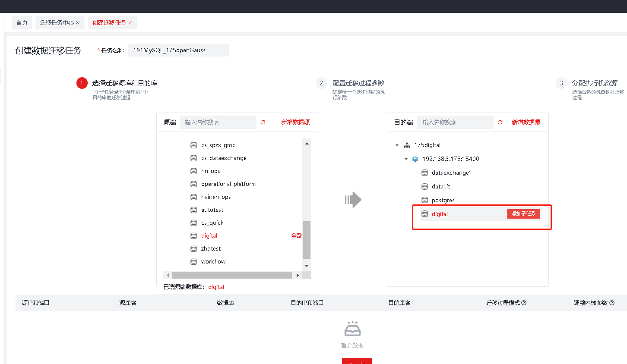Viewport: 627px width, 364px height.
Task: Click database icon beside datakit
Action: pyautogui.click(x=424, y=187)
